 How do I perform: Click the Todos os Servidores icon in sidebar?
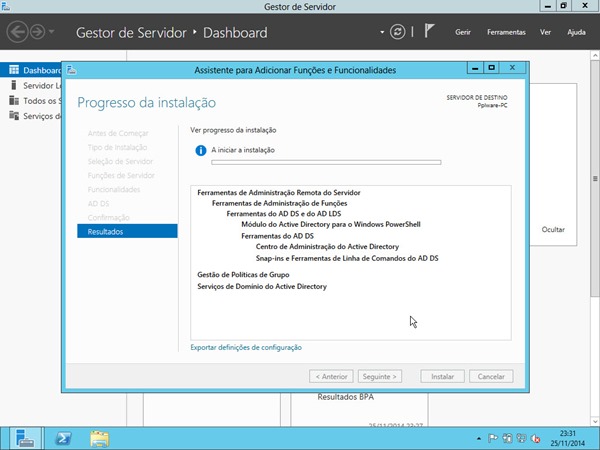[x=14, y=100]
